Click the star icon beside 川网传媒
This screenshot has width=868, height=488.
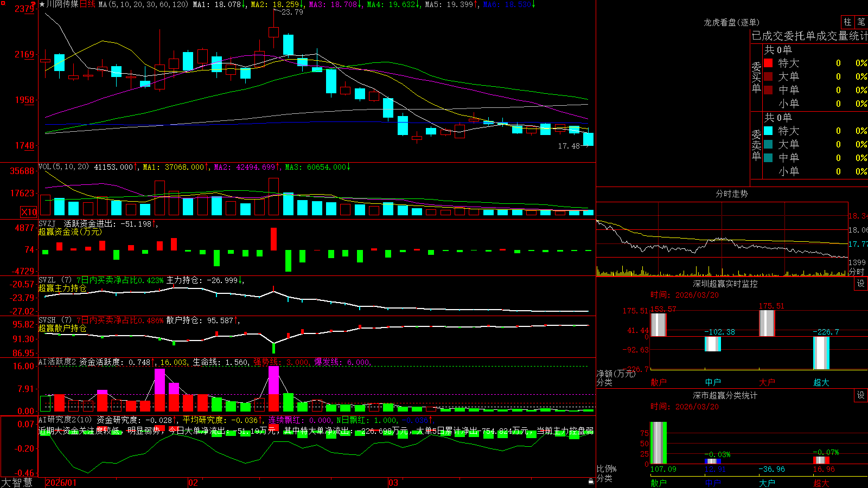pos(42,4)
